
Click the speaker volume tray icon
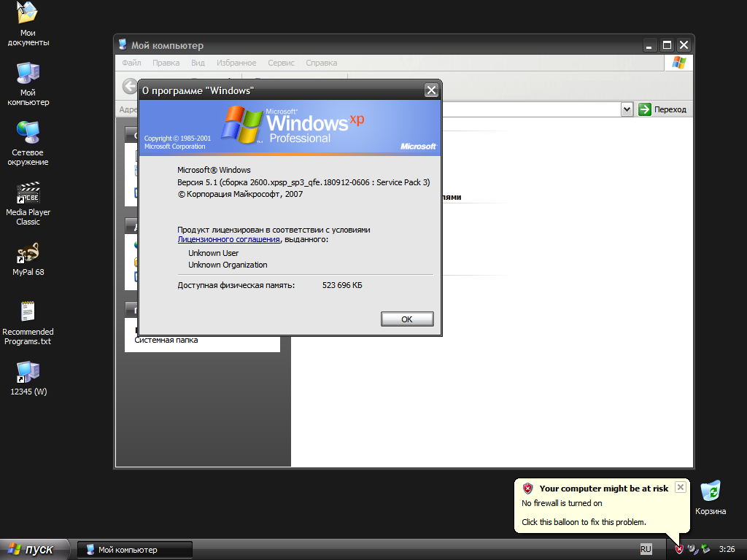pos(692,549)
